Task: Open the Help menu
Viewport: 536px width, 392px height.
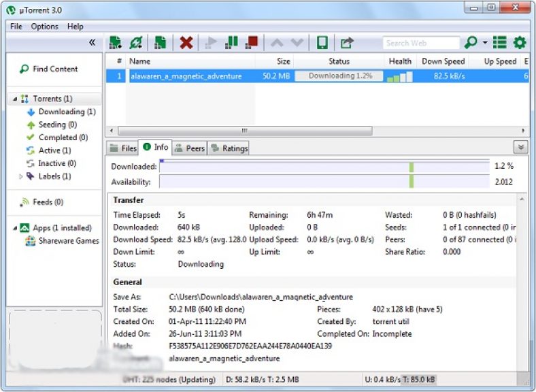Action: coord(76,27)
